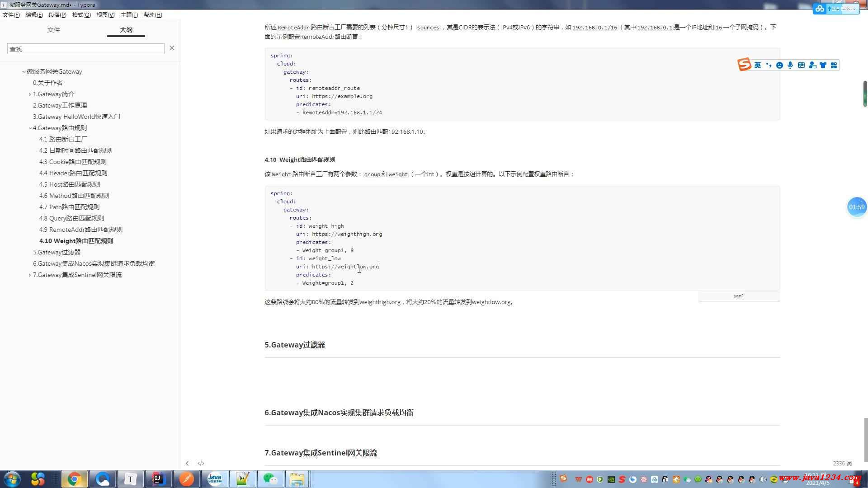868x488 pixels.
Task: Open the Sogou toolbox grid icon
Action: 834,65
